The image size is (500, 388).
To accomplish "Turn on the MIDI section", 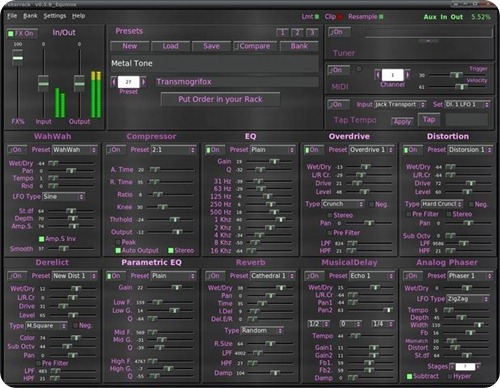I will point(339,70).
